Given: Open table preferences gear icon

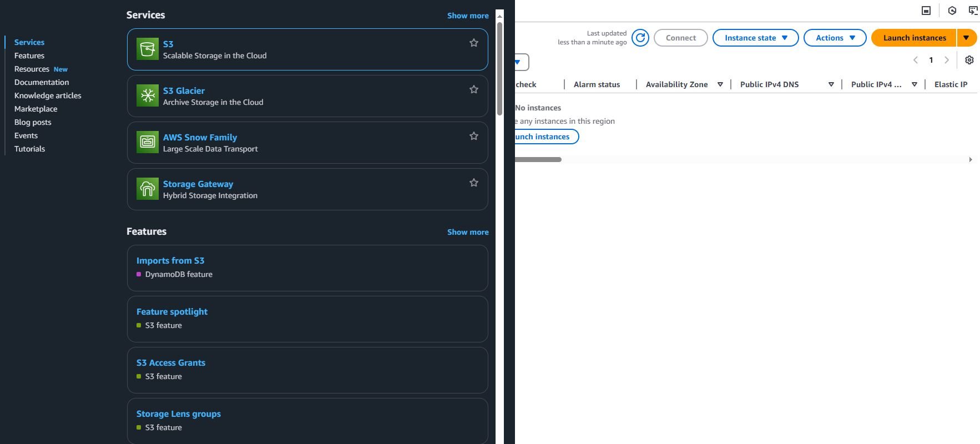Looking at the screenshot, I should pos(969,60).
